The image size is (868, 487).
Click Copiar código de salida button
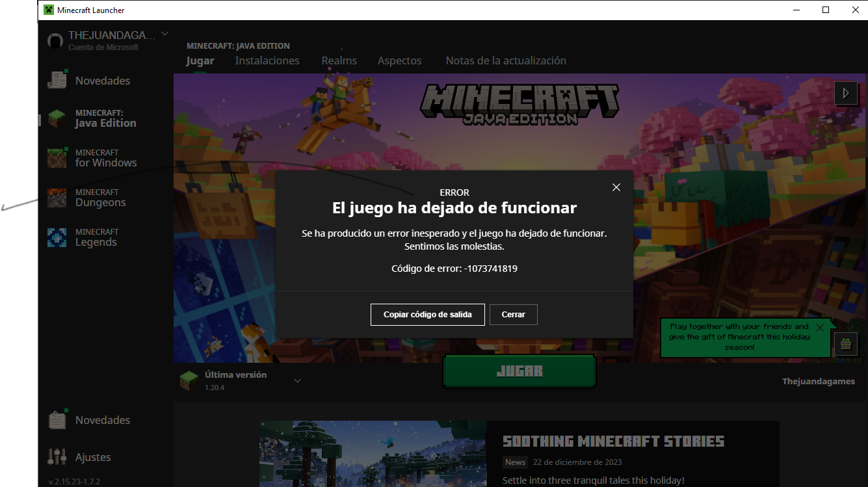click(427, 315)
